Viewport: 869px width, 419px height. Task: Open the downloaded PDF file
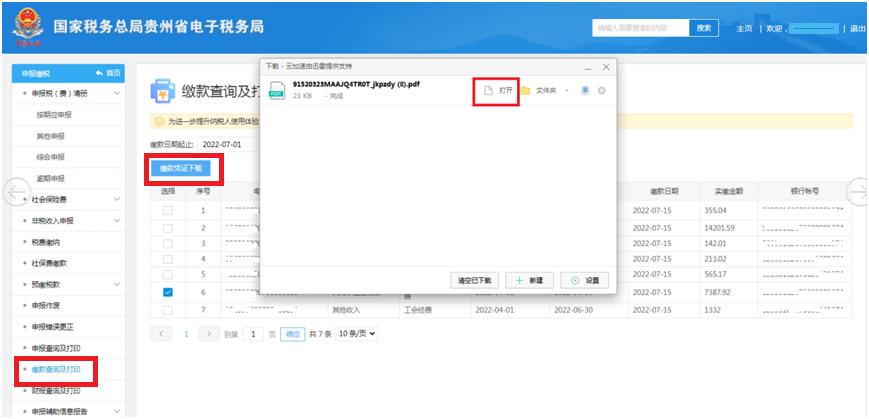(x=497, y=90)
